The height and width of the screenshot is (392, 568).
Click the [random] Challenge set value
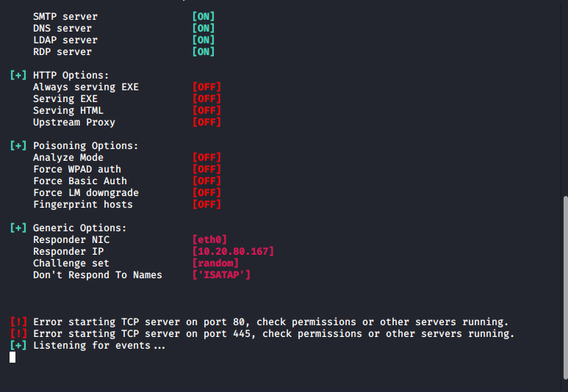tap(215, 263)
